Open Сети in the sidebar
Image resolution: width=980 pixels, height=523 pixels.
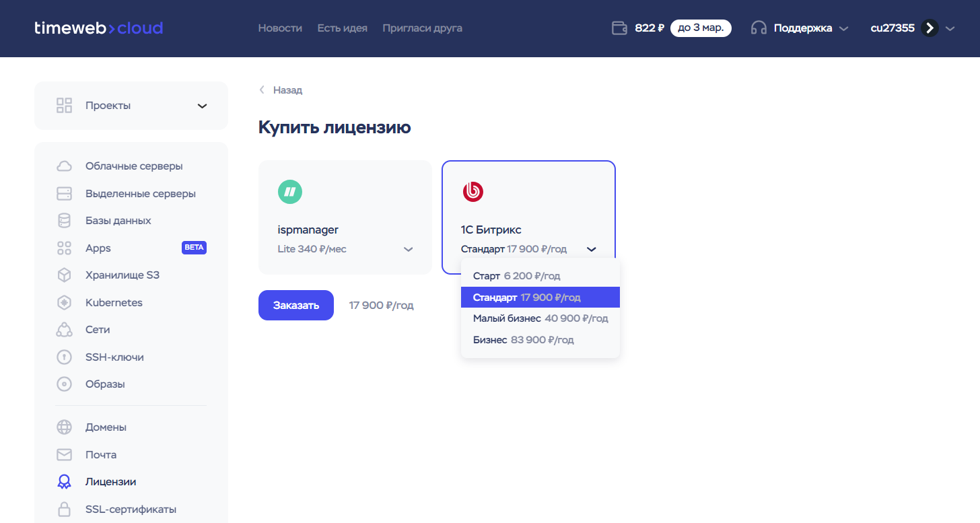coord(98,330)
